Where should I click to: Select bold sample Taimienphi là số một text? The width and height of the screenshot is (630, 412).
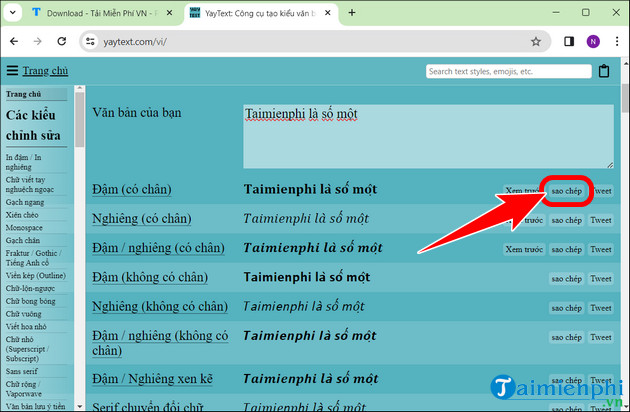[310, 189]
